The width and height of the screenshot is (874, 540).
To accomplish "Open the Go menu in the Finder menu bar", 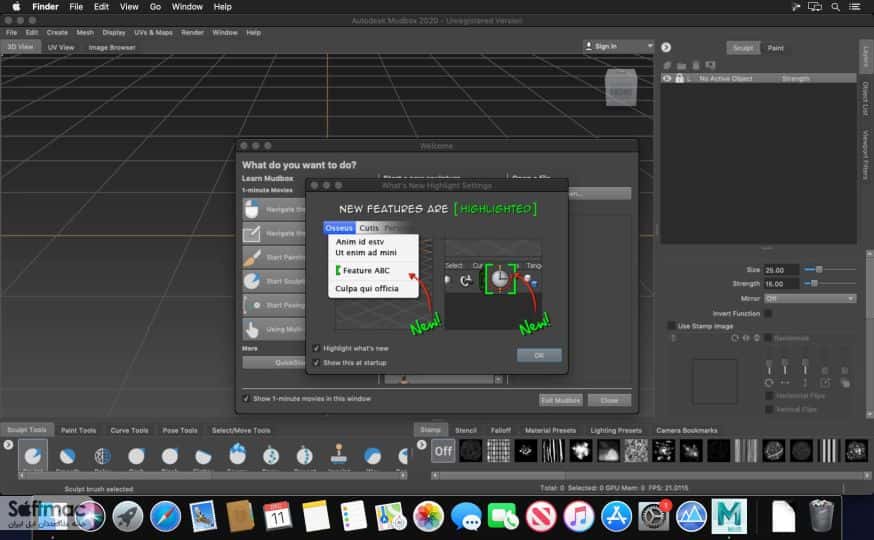I will click(156, 7).
